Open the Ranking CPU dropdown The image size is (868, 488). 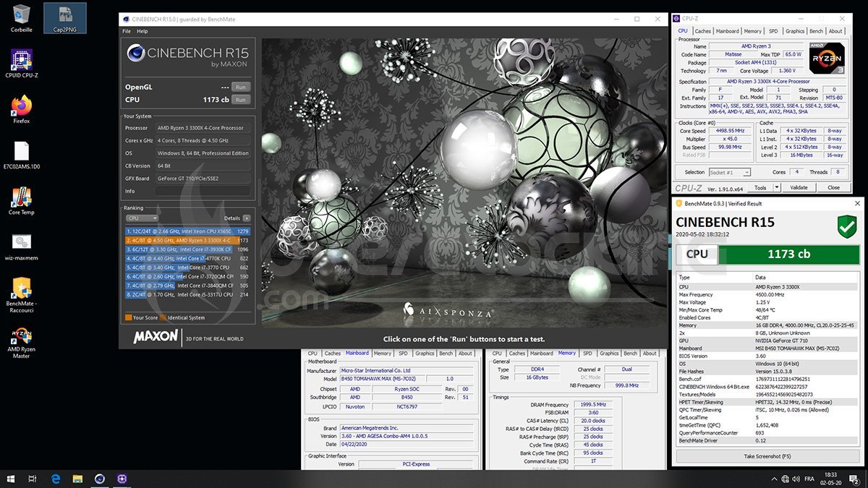[141, 218]
